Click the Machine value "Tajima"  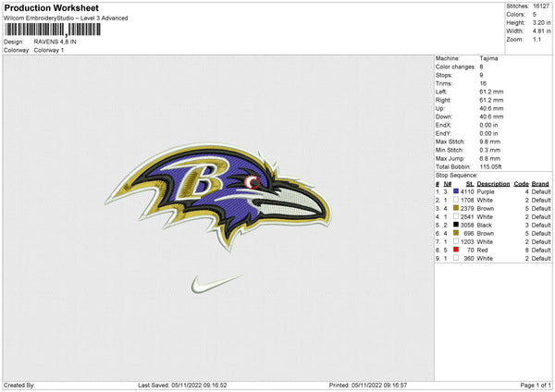coord(488,58)
